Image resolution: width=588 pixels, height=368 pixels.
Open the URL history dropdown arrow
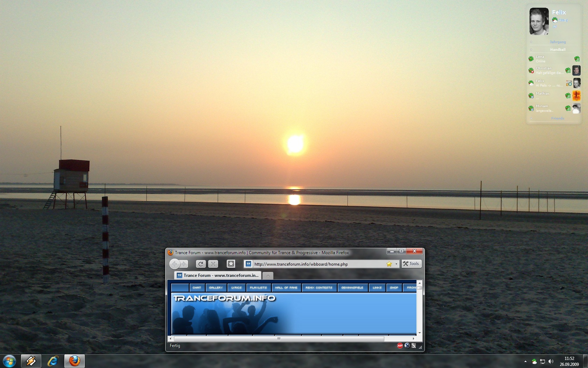396,264
